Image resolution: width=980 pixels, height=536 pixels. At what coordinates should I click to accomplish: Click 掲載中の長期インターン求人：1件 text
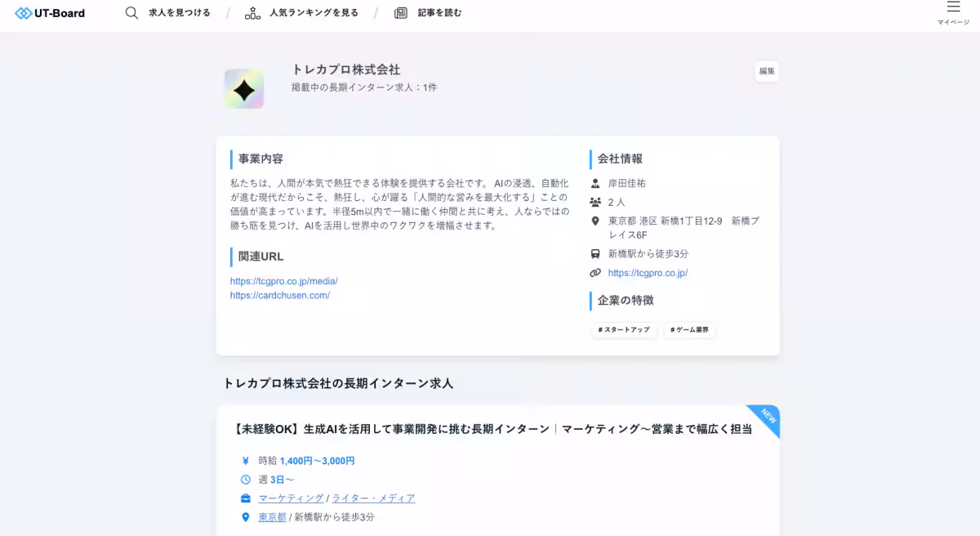coord(364,87)
